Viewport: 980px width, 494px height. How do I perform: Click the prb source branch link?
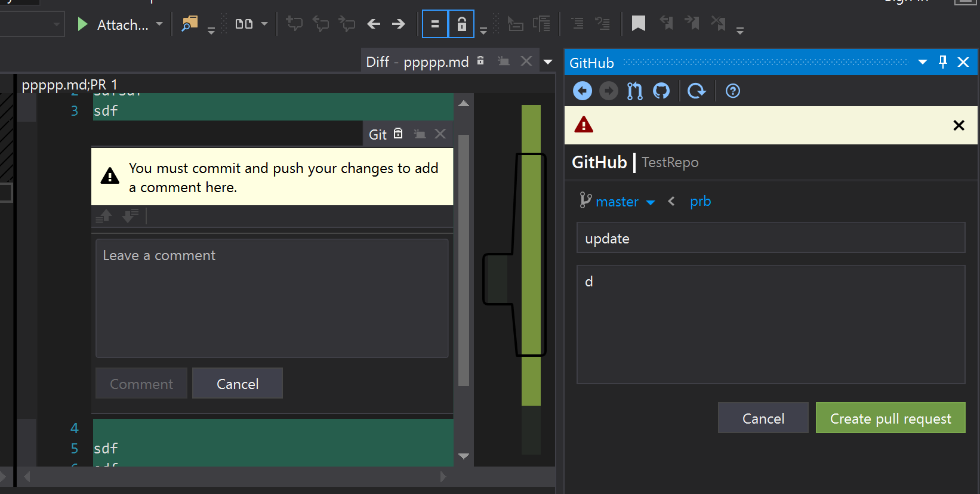pyautogui.click(x=701, y=202)
